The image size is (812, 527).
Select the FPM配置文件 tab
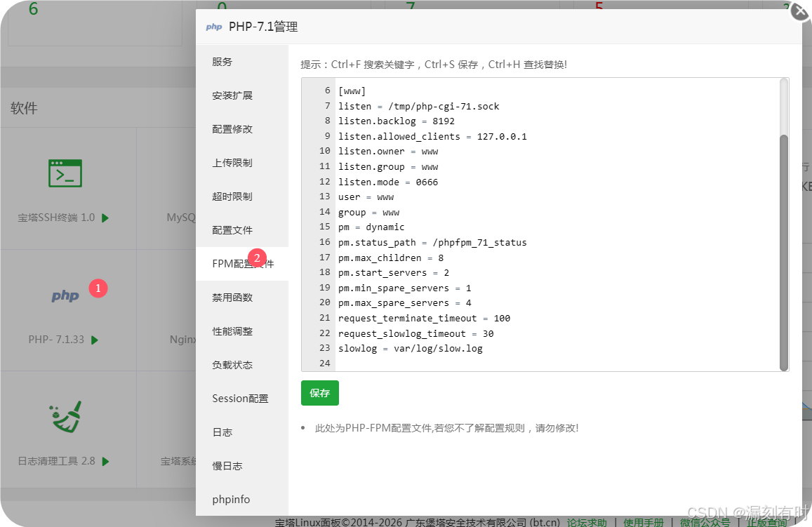pos(242,264)
